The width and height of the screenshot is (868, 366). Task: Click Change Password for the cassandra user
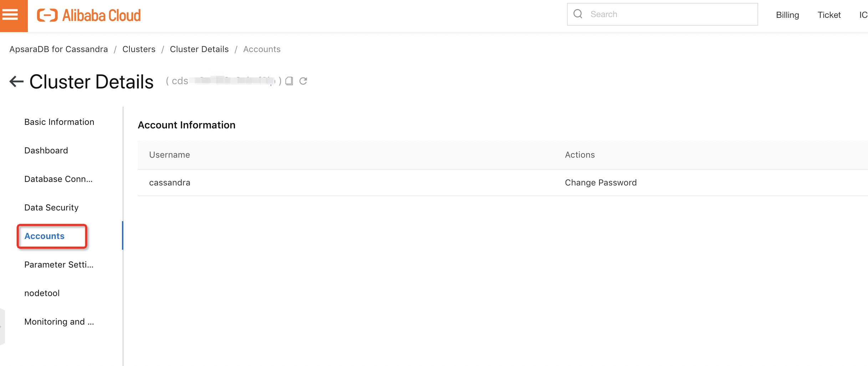click(601, 183)
